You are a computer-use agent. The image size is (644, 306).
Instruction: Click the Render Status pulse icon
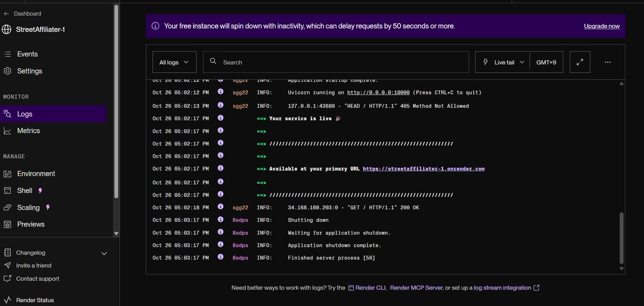tap(8, 300)
